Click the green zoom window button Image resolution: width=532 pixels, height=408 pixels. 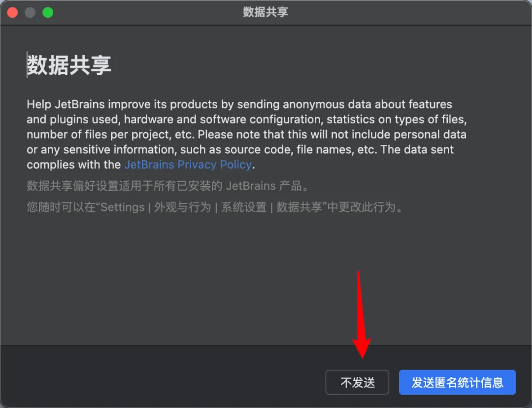tap(48, 12)
